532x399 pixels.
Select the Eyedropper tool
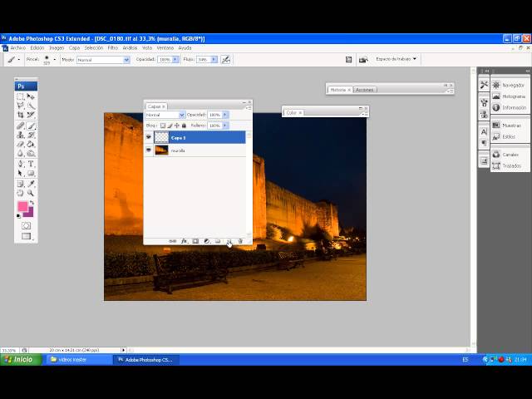pyautogui.click(x=31, y=184)
